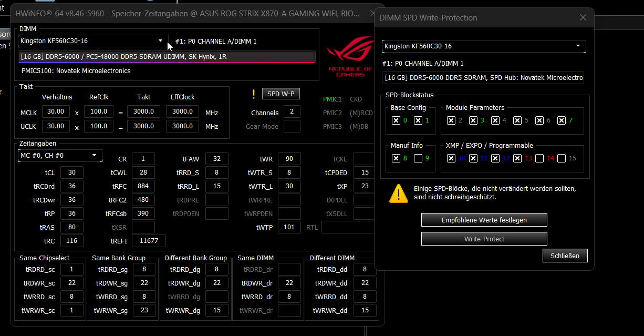Click the UCLK ratio field 30.00
Screen dimensions: 644x336
coord(56,126)
